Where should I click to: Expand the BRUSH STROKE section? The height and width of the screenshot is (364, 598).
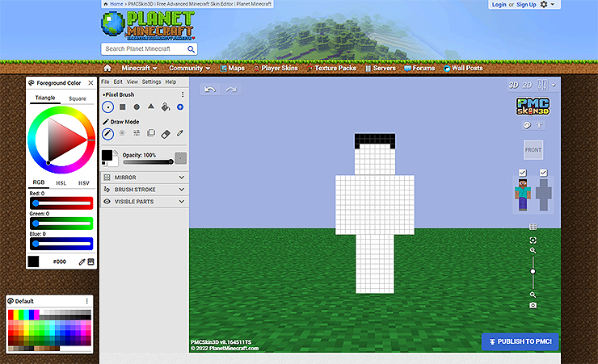pos(145,190)
